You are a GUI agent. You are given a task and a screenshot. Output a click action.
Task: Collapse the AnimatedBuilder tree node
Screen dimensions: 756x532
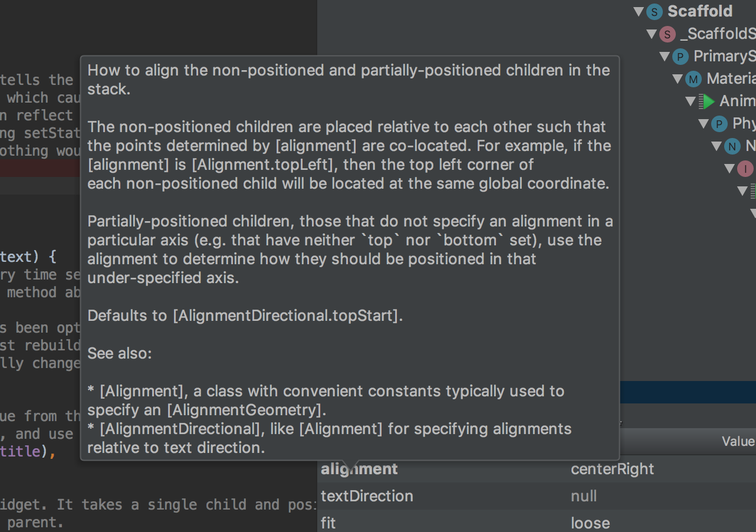(x=691, y=101)
